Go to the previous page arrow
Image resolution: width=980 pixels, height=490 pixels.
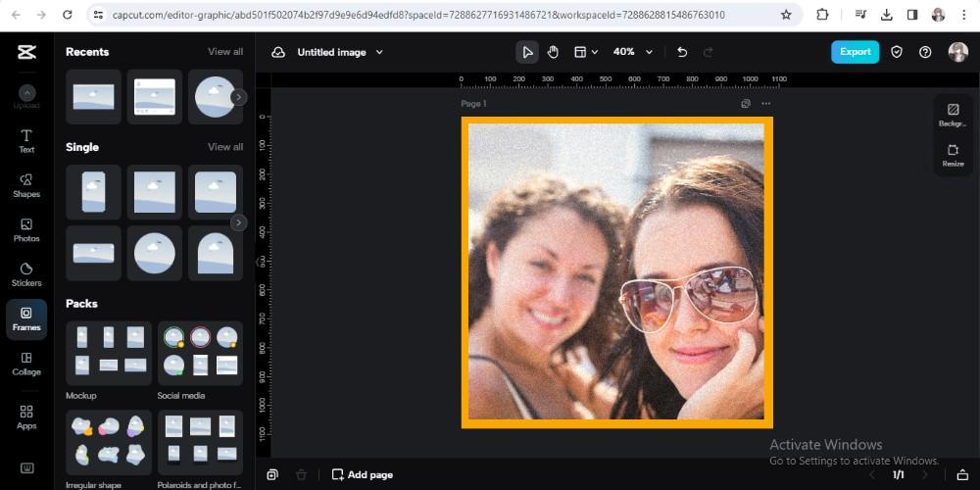tap(872, 475)
